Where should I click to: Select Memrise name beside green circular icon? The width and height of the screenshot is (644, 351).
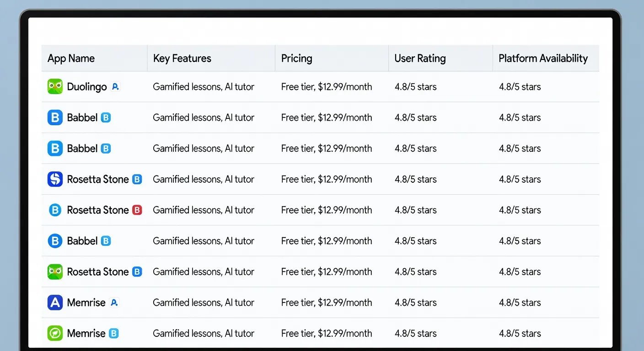coord(86,333)
